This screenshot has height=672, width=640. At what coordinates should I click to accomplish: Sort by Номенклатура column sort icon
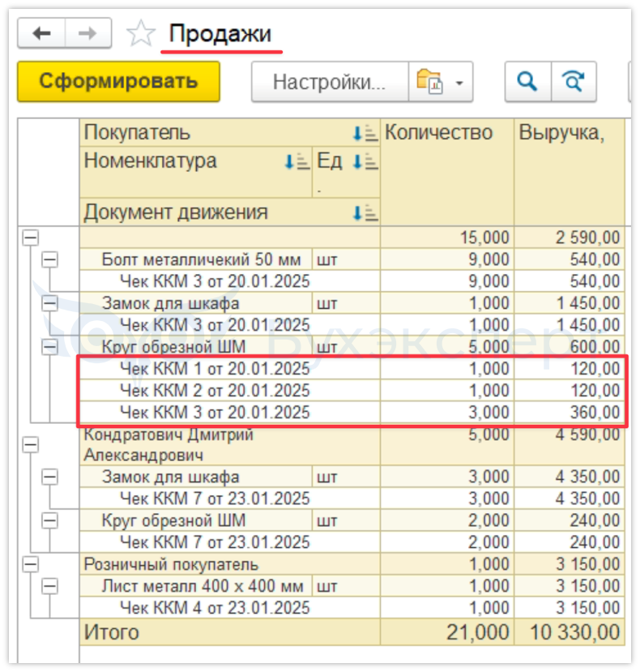point(297,162)
